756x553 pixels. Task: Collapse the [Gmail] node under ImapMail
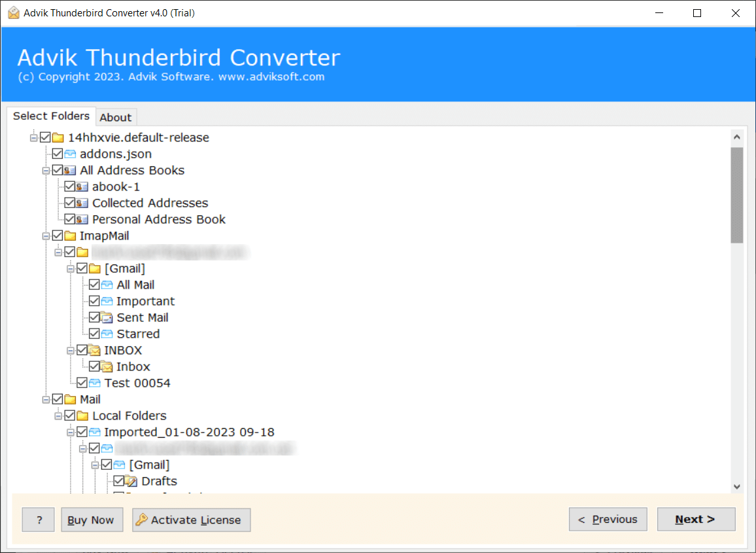[71, 269]
